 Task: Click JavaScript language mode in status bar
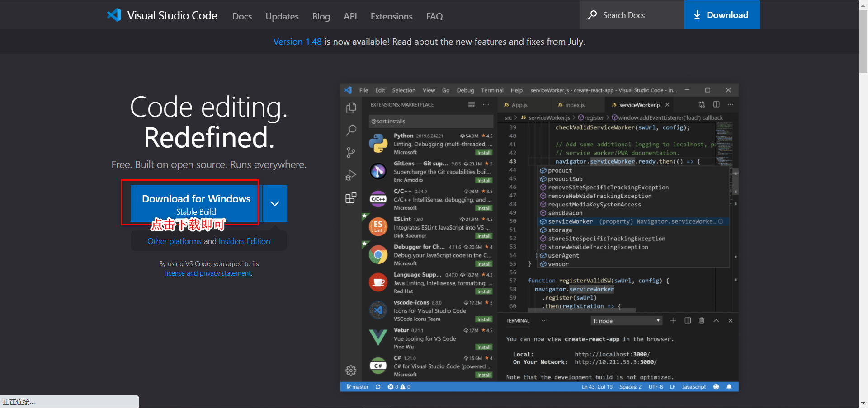[x=694, y=387]
